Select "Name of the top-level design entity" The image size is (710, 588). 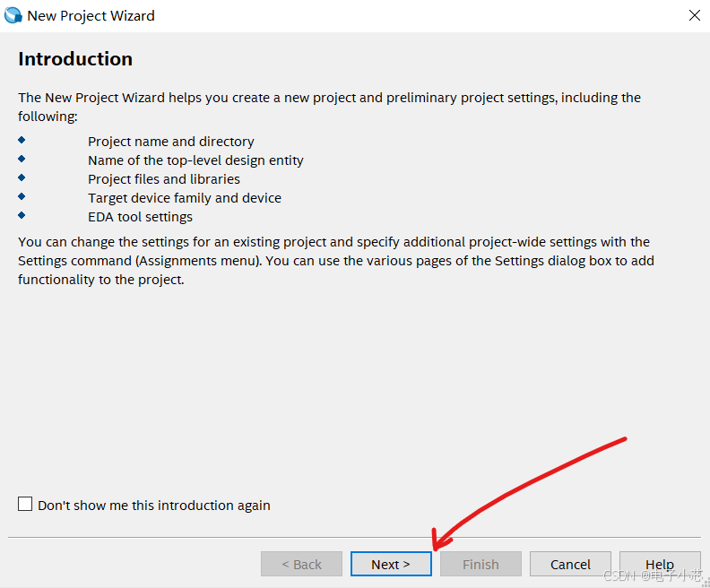pyautogui.click(x=195, y=160)
